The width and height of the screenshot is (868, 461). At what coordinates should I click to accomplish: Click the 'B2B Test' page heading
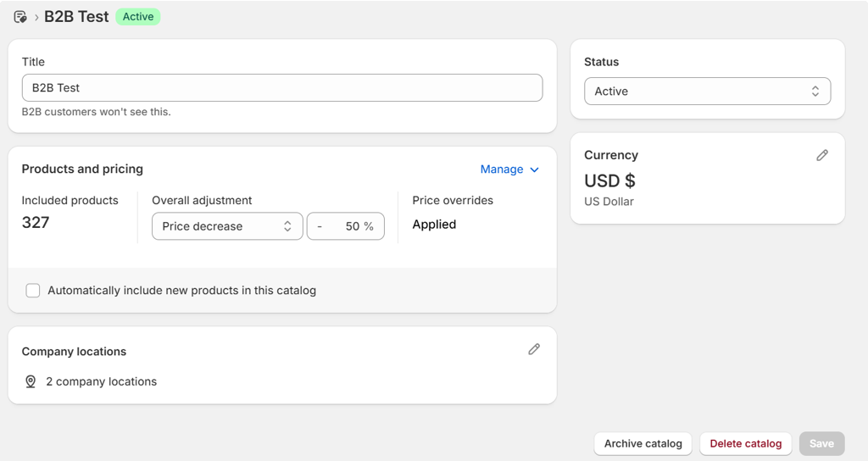pos(76,17)
